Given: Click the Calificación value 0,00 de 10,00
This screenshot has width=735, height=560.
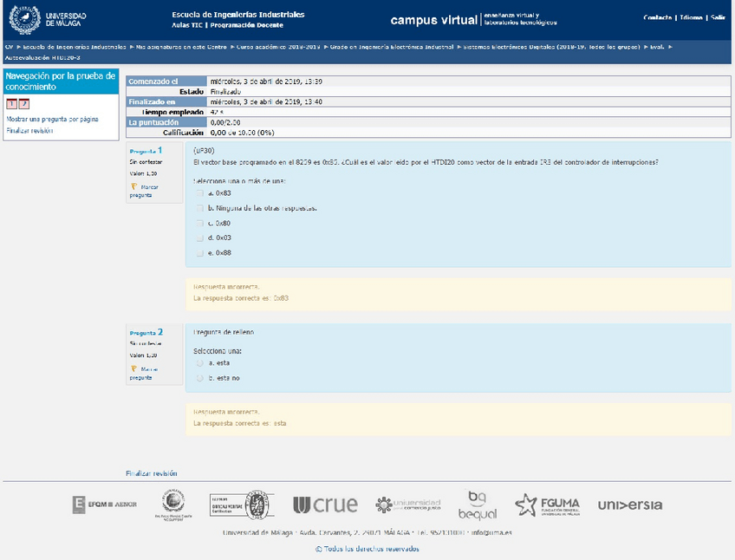Looking at the screenshot, I should (x=243, y=133).
